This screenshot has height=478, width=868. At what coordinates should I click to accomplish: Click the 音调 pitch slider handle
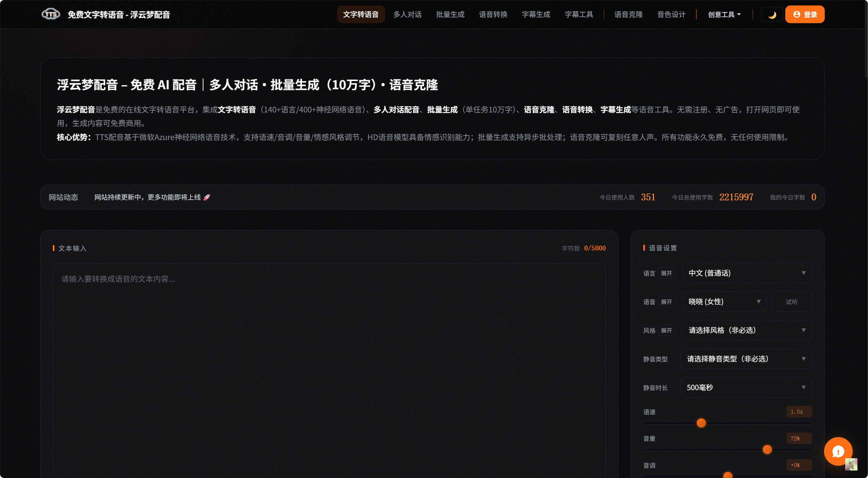(x=728, y=475)
